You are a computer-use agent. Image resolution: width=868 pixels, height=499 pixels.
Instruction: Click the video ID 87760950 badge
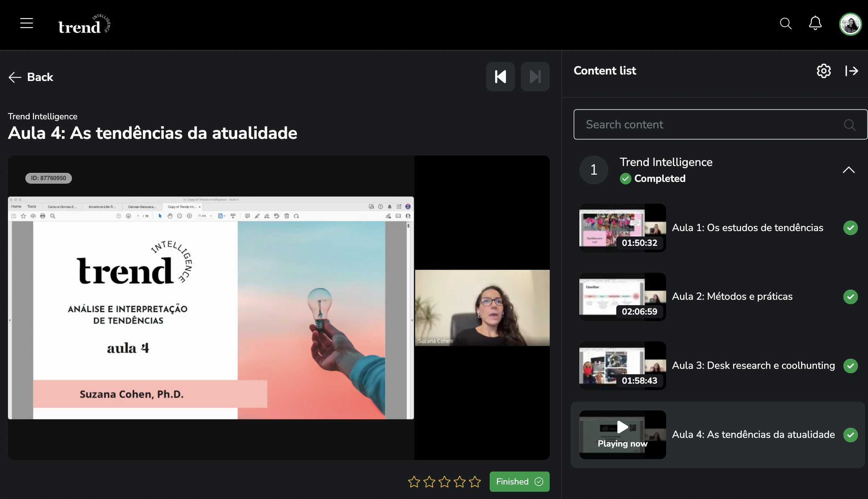point(48,178)
